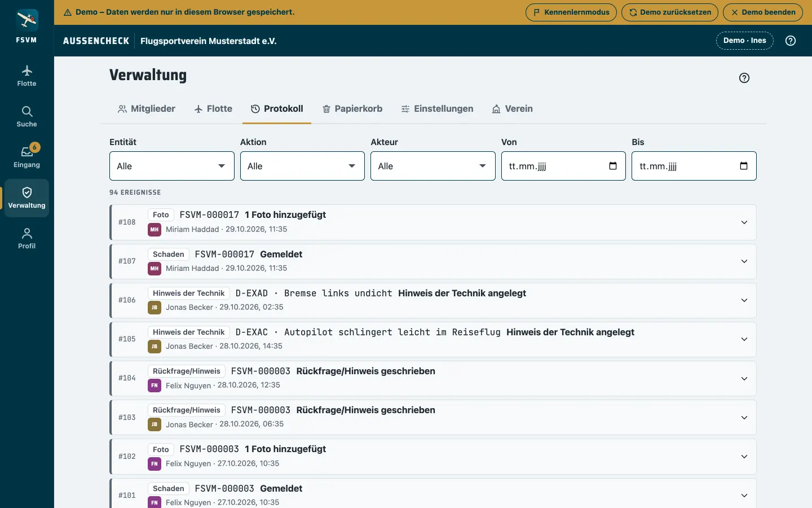The image size is (812, 508).
Task: Click the help icon beside Verwaltung heading
Action: (744, 78)
